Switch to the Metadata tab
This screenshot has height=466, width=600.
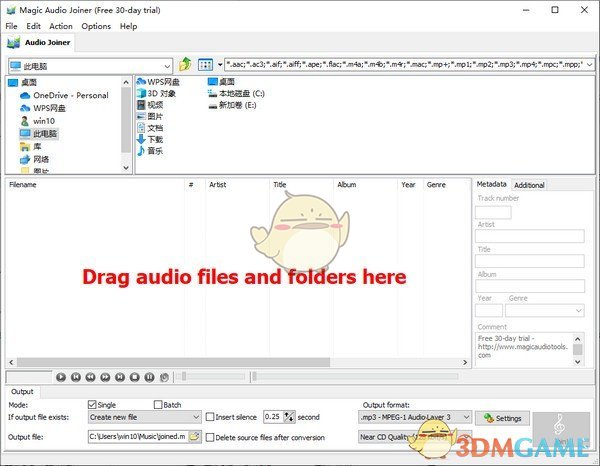[492, 184]
